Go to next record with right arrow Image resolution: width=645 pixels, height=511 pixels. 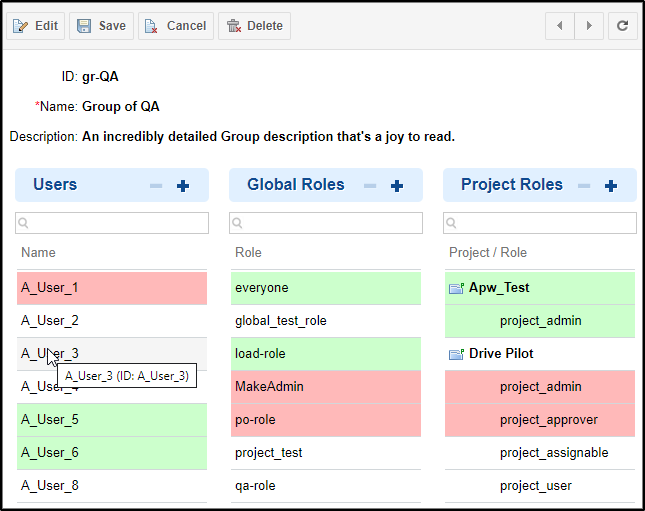(589, 26)
